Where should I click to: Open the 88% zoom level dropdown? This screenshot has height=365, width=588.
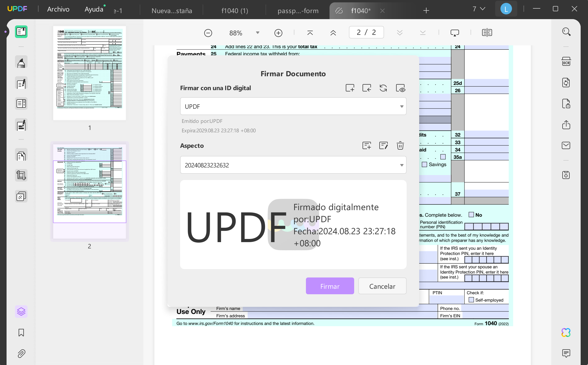pyautogui.click(x=258, y=33)
